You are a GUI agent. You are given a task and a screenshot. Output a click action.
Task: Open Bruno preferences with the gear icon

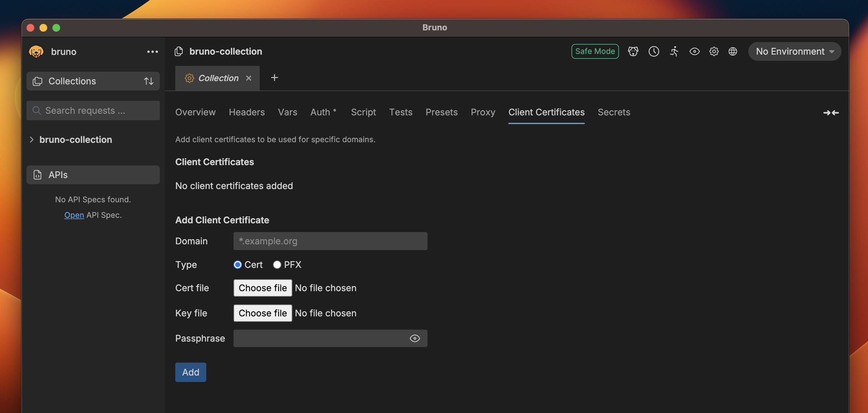[x=714, y=51]
